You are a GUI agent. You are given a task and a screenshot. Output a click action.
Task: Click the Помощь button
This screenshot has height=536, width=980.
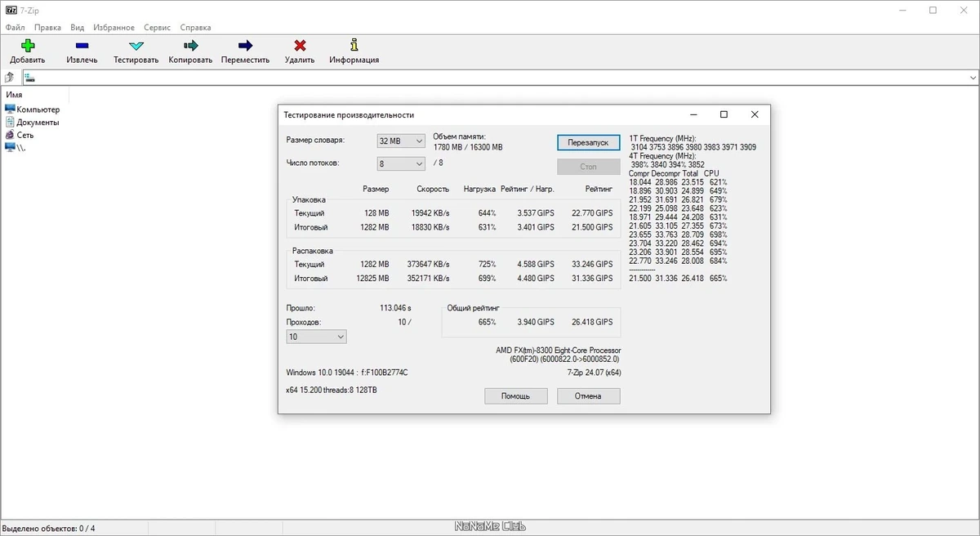click(515, 395)
